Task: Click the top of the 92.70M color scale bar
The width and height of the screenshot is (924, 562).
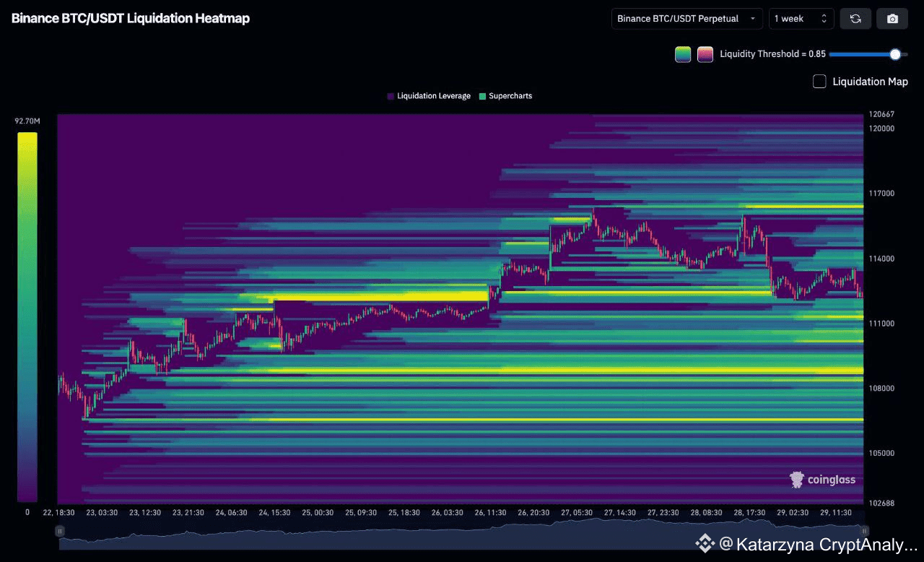Action: point(27,136)
